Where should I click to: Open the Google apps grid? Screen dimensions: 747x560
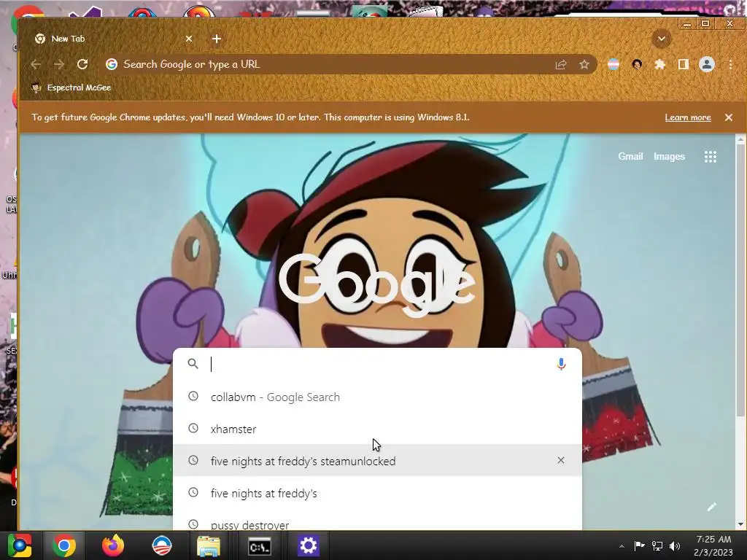coord(711,157)
